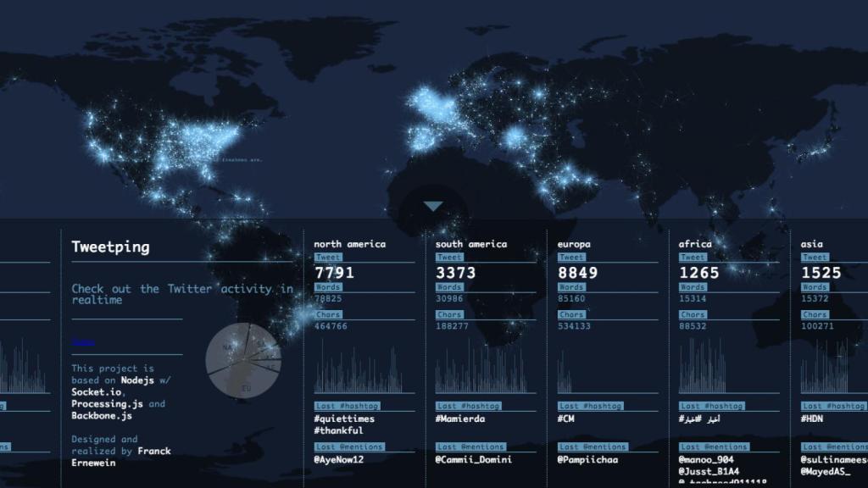Open the @manoo_904 mention
868x488 pixels.
706,459
